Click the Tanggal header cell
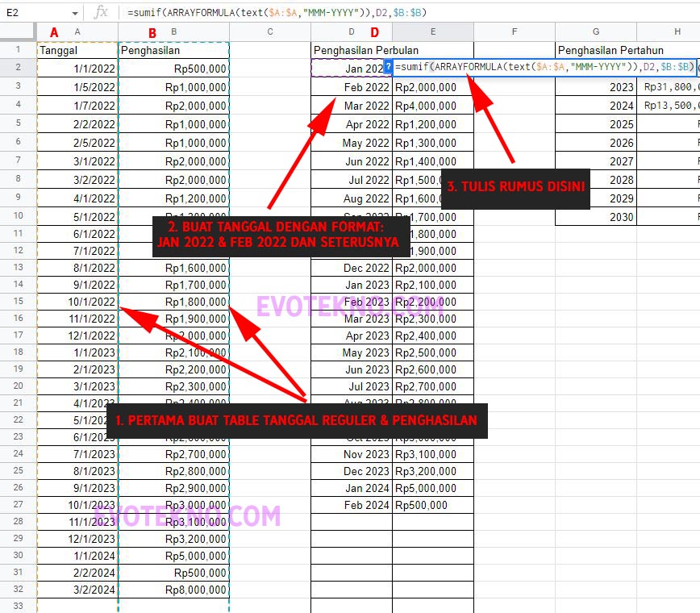The height and width of the screenshot is (613, 700). (77, 51)
